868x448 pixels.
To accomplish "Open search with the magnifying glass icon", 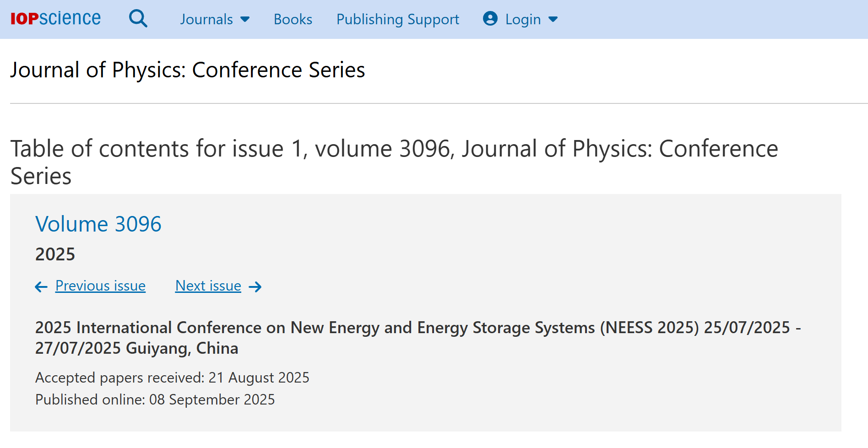I will pos(138,19).
